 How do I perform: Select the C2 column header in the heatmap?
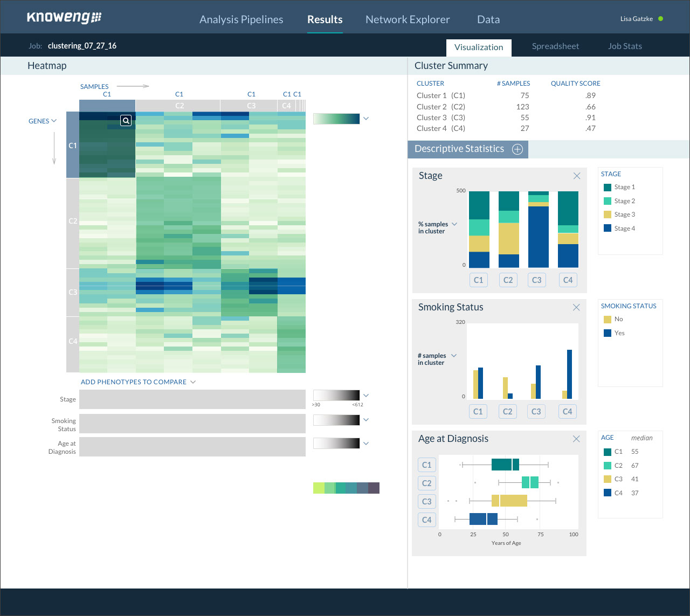pyautogui.click(x=179, y=106)
